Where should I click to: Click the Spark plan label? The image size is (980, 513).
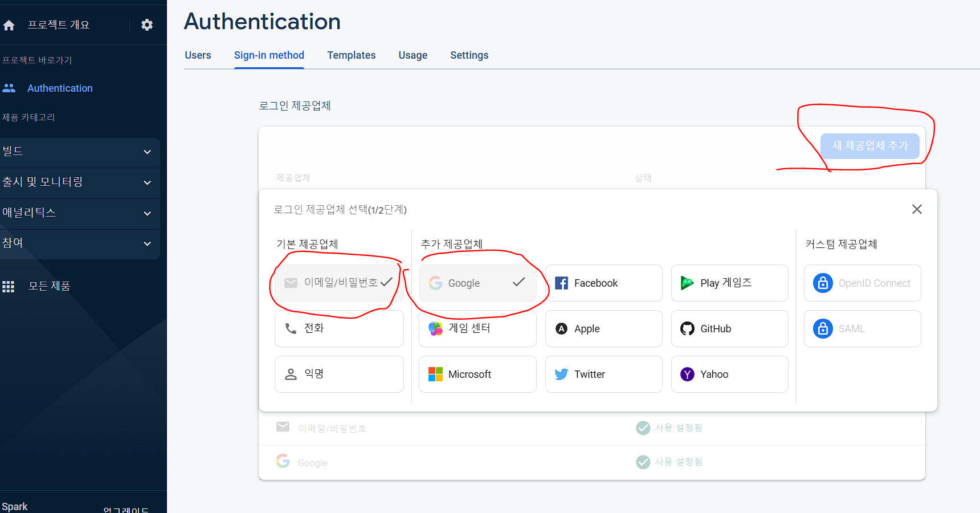[x=14, y=507]
